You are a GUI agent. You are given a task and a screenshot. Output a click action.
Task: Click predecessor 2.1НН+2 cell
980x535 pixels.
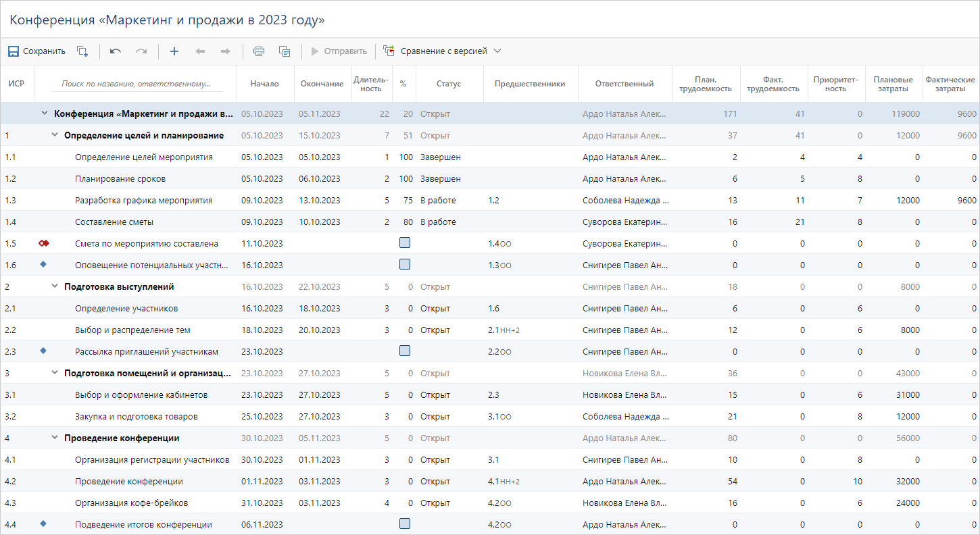tap(504, 330)
